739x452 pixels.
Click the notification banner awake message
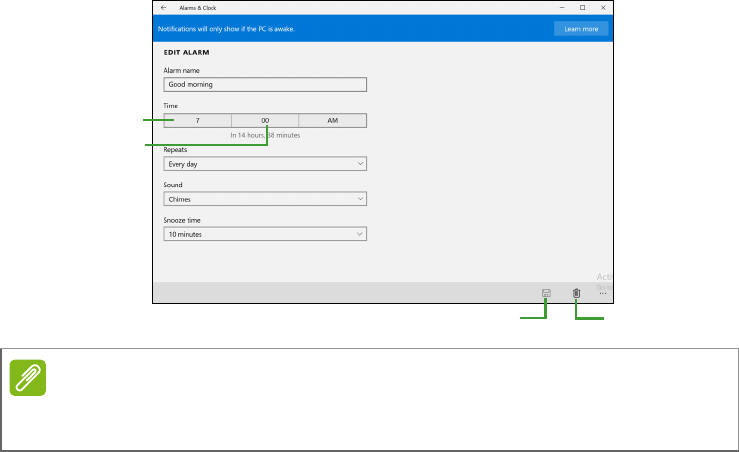226,29
